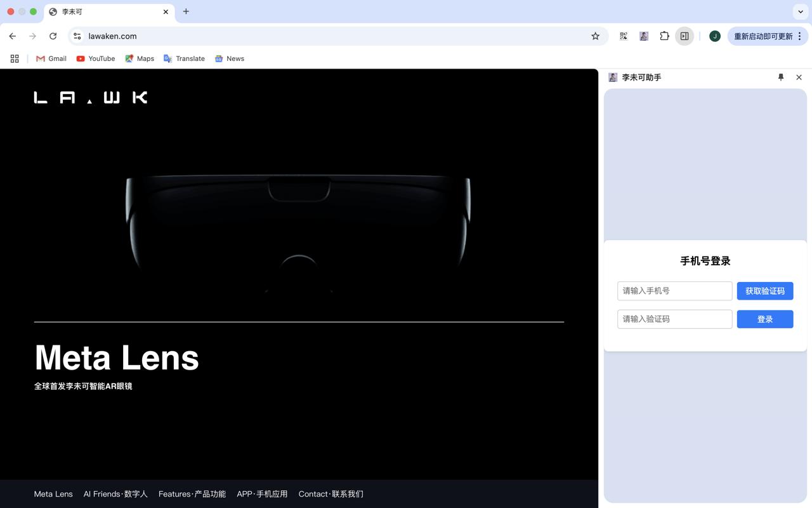This screenshot has width=812, height=508.
Task: Bookmark this page with the star icon
Action: point(595,36)
